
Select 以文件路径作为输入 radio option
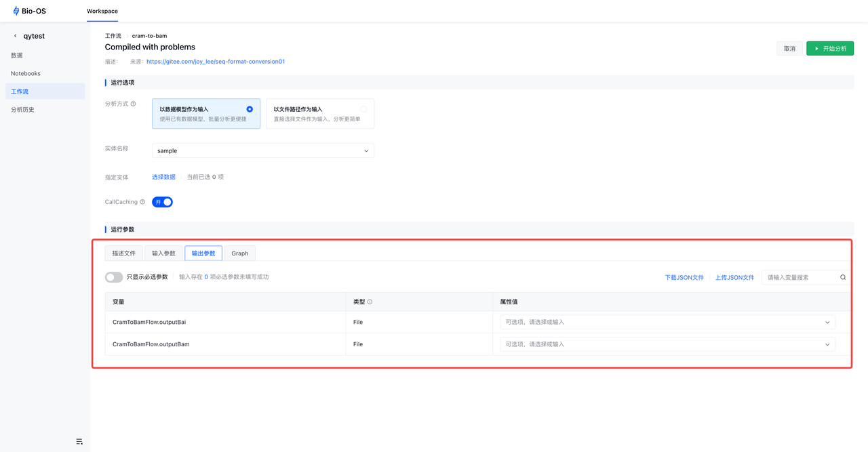(363, 109)
